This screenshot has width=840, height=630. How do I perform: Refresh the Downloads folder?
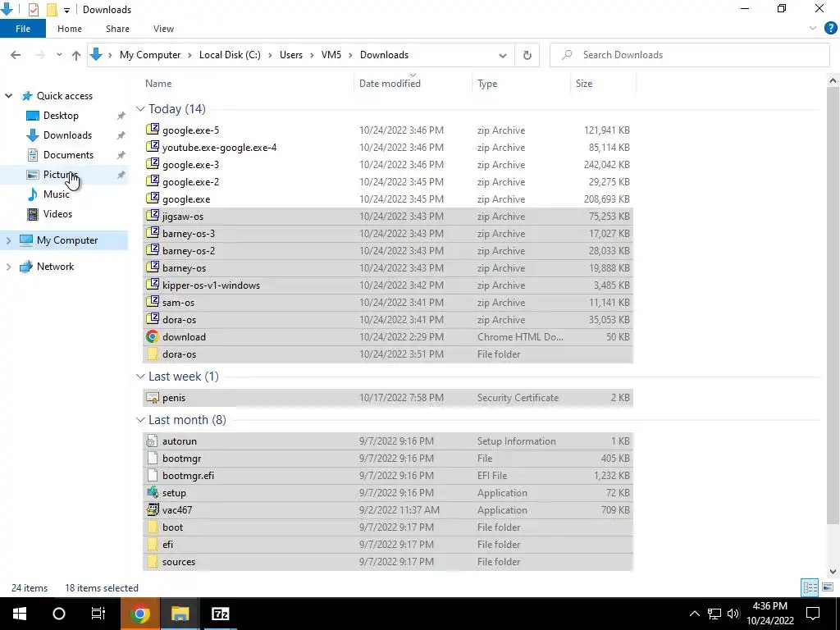[x=527, y=55]
